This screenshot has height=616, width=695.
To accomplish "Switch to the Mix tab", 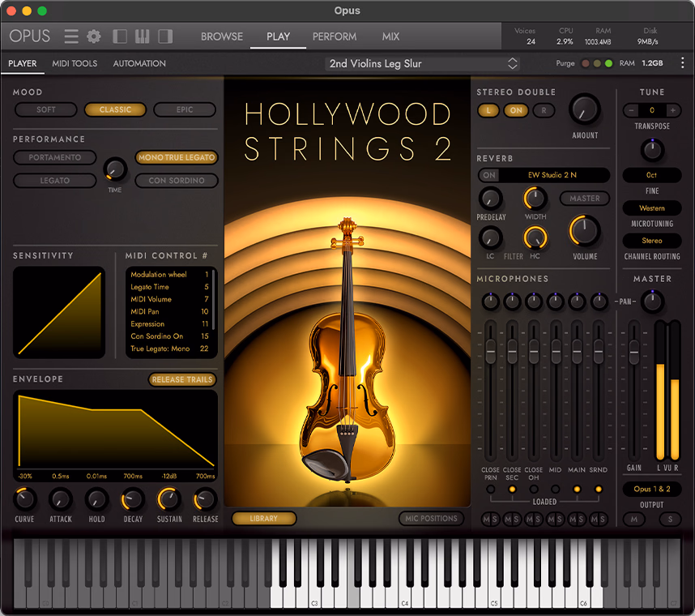I will click(390, 36).
